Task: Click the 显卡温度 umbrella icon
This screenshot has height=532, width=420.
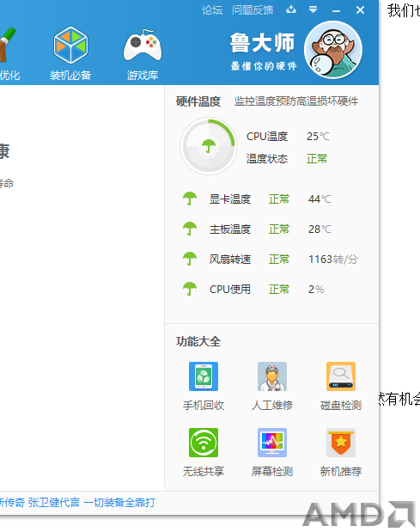Action: 190,199
